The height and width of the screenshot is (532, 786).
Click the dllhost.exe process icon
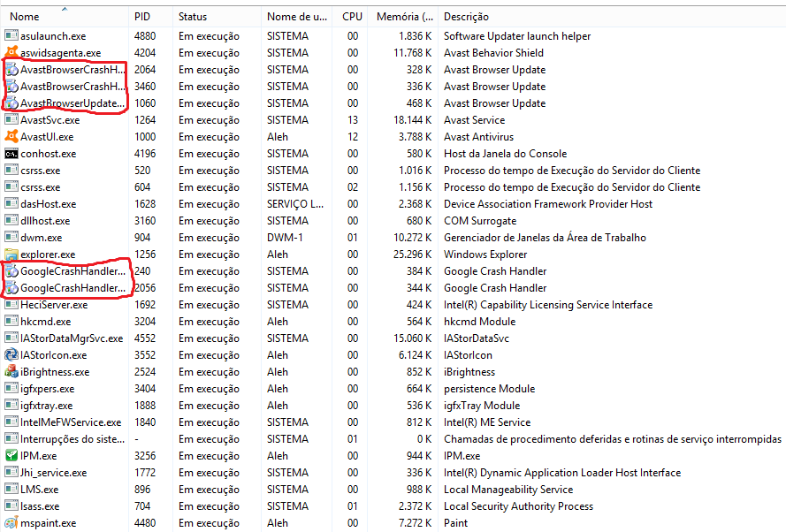[11, 220]
